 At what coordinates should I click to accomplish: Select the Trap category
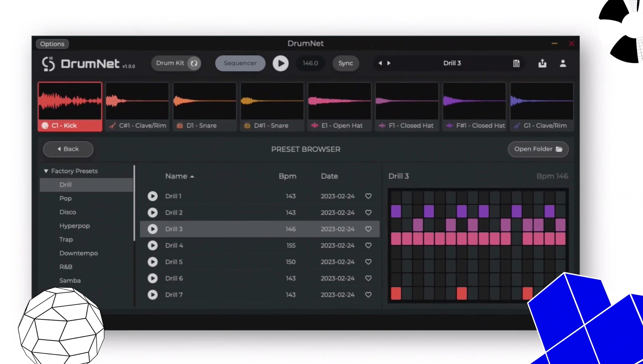(66, 240)
